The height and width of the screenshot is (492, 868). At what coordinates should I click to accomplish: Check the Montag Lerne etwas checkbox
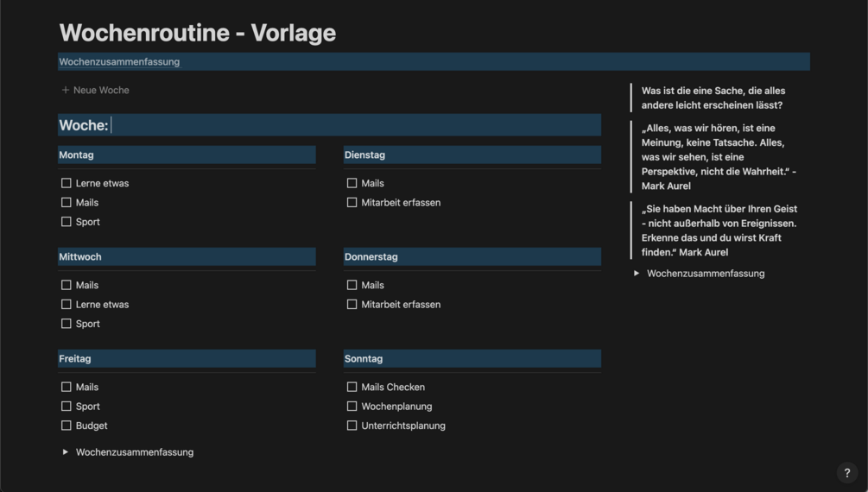point(67,183)
